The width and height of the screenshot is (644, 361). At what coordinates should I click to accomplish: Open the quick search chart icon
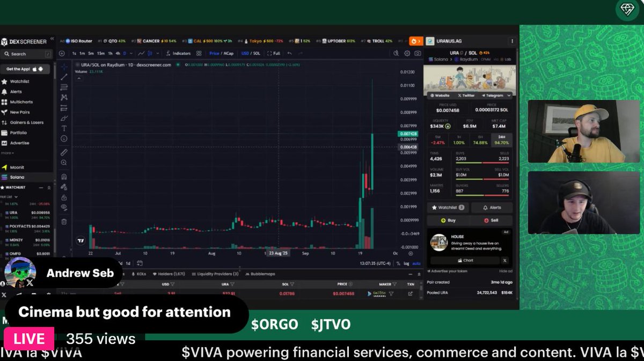396,53
